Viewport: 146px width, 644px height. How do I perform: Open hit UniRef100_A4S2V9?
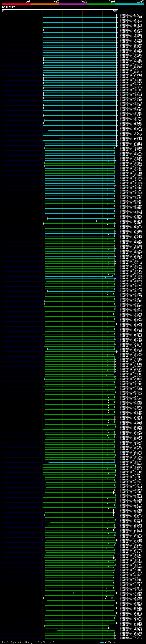pyautogui.click(x=131, y=146)
